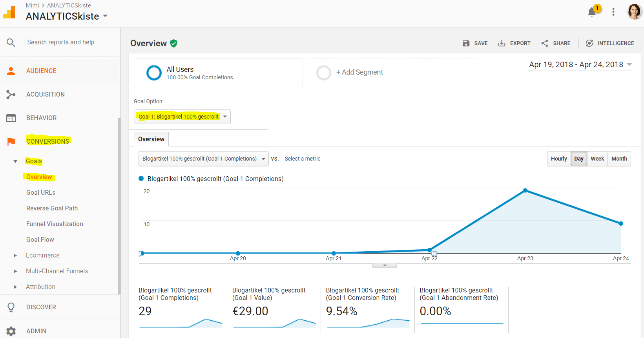Click the Save report icon
The width and height of the screenshot is (644, 338).
point(466,43)
